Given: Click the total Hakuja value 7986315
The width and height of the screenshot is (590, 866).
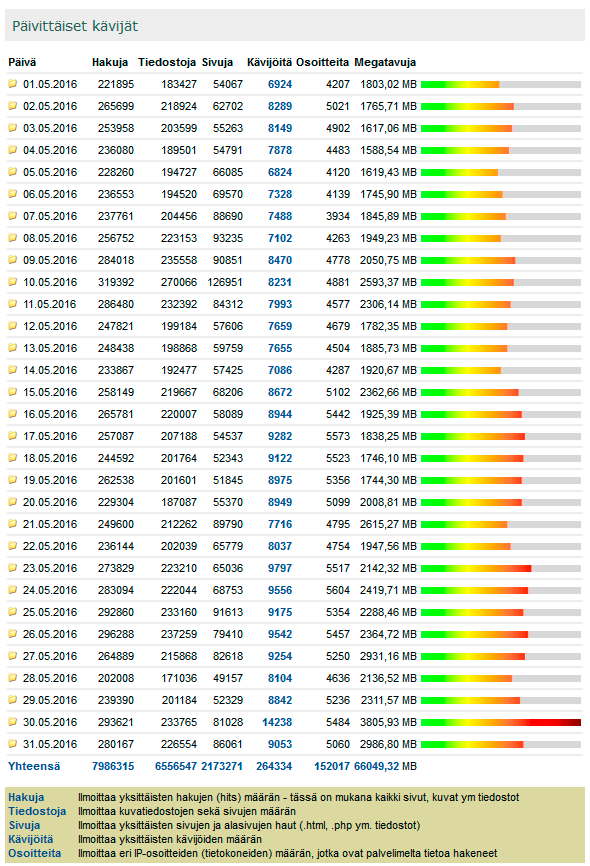Looking at the screenshot, I should click(113, 766).
